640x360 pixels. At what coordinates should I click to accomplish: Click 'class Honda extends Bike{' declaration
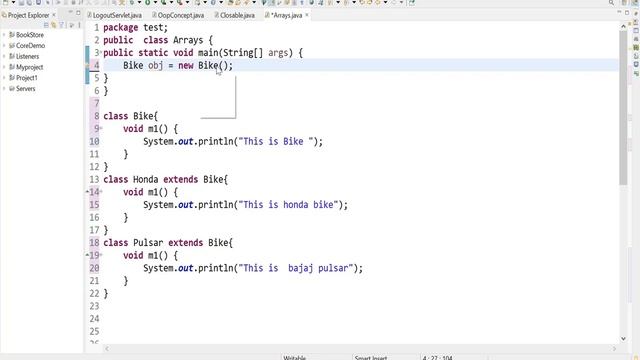click(165, 179)
